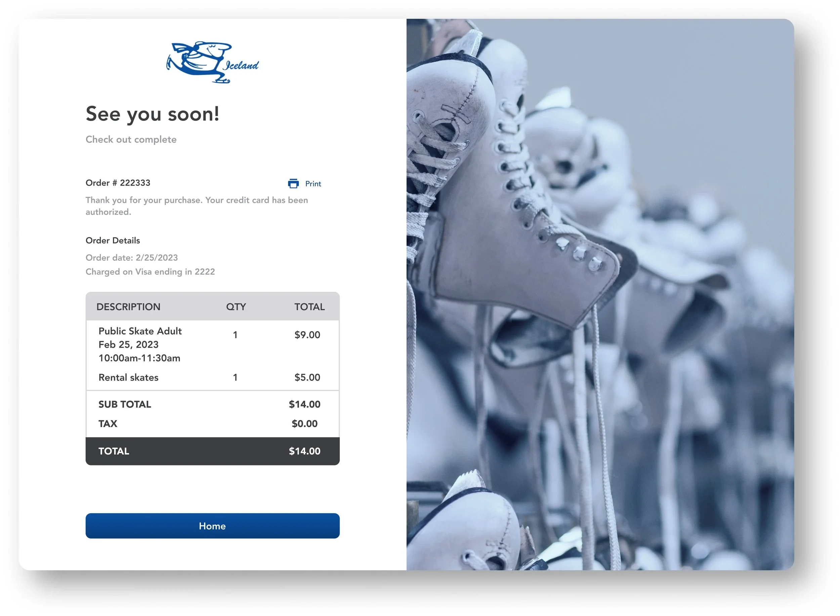Viewport: 840px width, 616px height.
Task: Click the Check out complete subtitle
Action: pos(131,139)
